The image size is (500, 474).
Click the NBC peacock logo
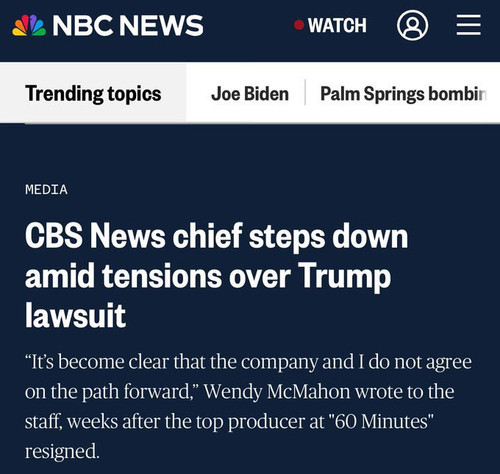tap(29, 25)
